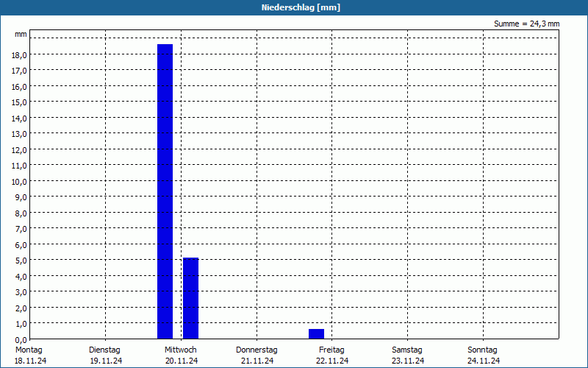588x368 pixels.
Task: Select the Summe = 24,3 mm total label
Action: click(x=526, y=24)
